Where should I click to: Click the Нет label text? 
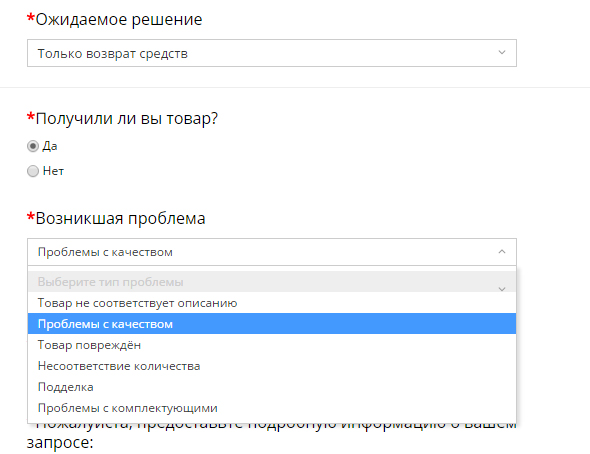click(53, 171)
